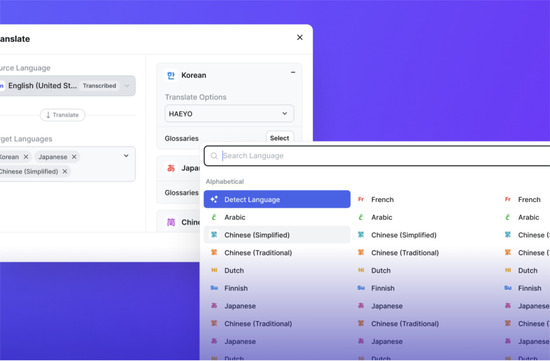Click the teal icon of highlighted Chinese (Simplified)
Viewport: 550px width, 361px height.
point(214,235)
